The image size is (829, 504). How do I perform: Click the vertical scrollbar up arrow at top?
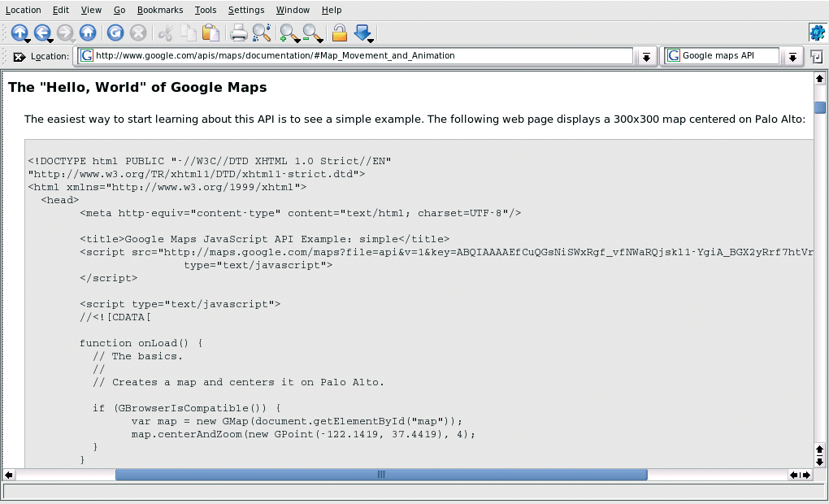point(819,79)
